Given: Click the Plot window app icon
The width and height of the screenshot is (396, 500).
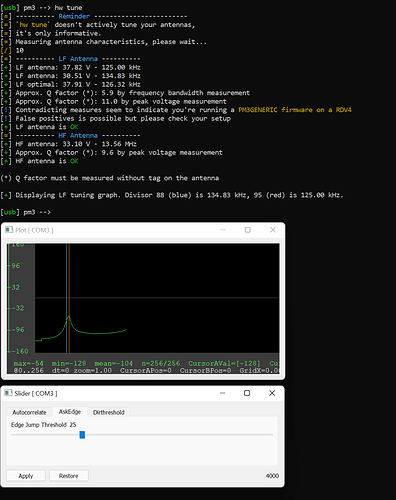Looking at the screenshot, I should [9, 230].
